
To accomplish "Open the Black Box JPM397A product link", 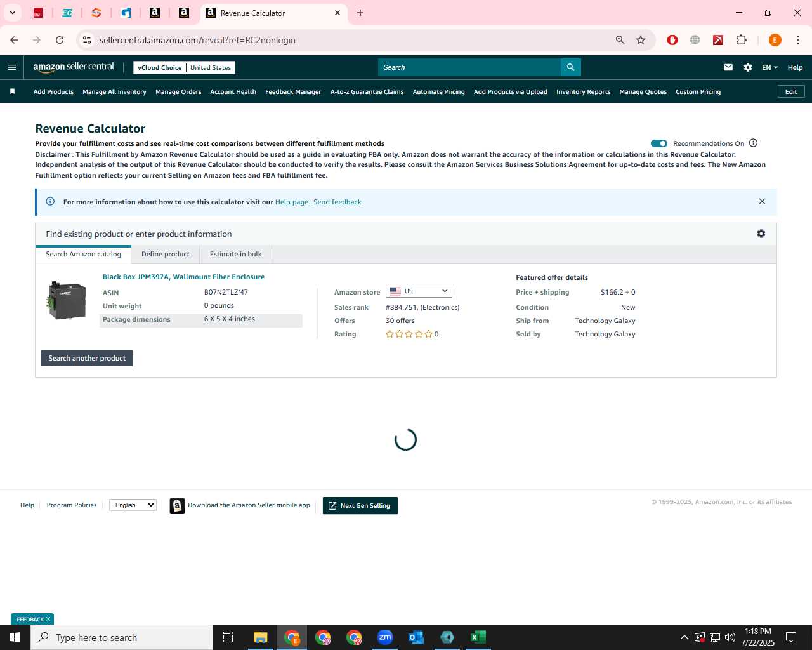I will [183, 277].
